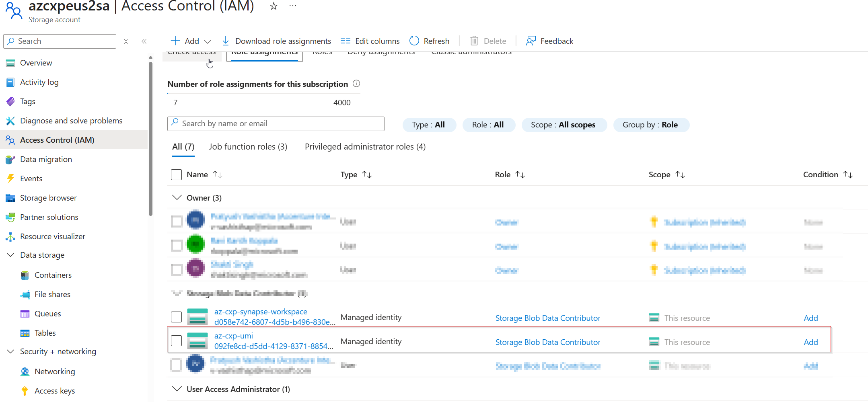Click the Activity log icon
This screenshot has height=402, width=868.
coord(10,82)
